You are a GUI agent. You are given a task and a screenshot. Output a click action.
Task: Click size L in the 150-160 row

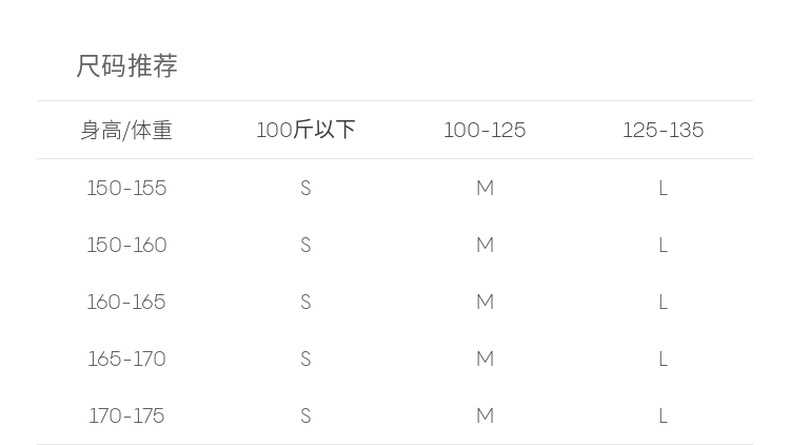click(663, 245)
